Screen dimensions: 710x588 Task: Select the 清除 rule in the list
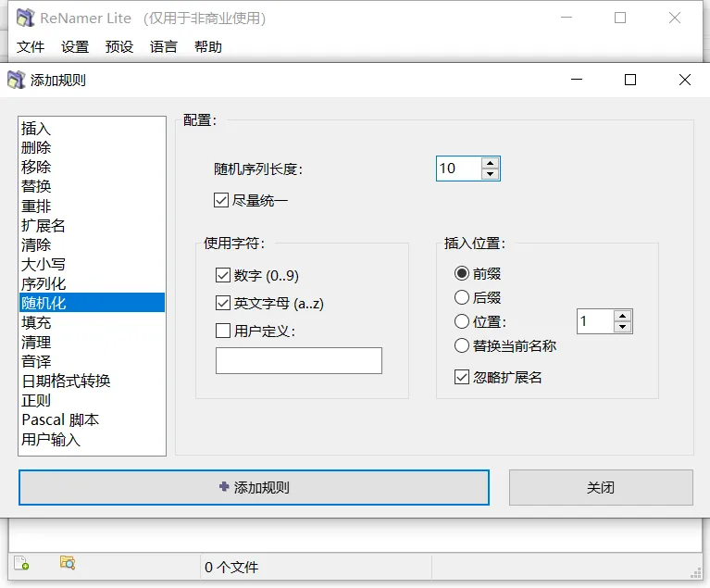(92, 244)
